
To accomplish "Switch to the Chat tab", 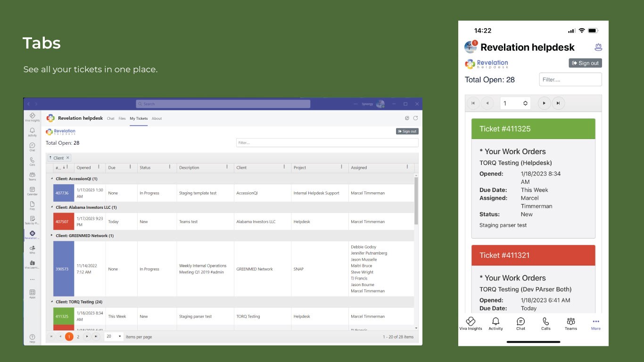I will [110, 118].
